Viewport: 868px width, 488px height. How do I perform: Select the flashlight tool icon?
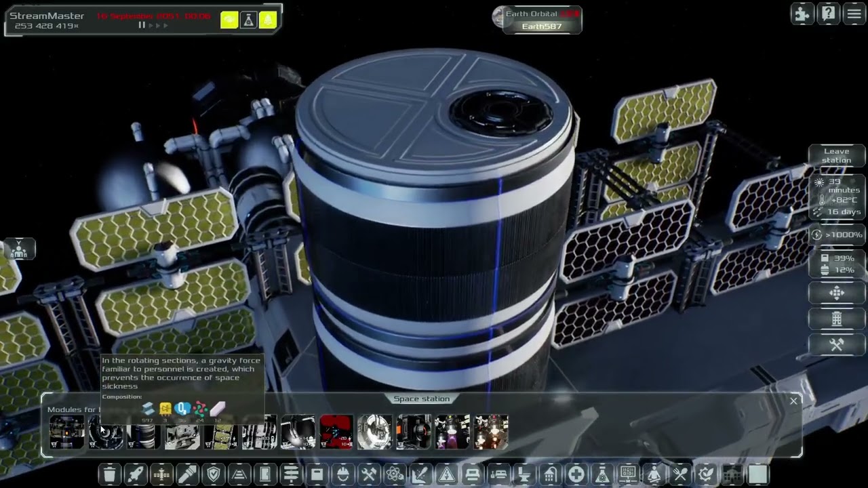pos(187,474)
